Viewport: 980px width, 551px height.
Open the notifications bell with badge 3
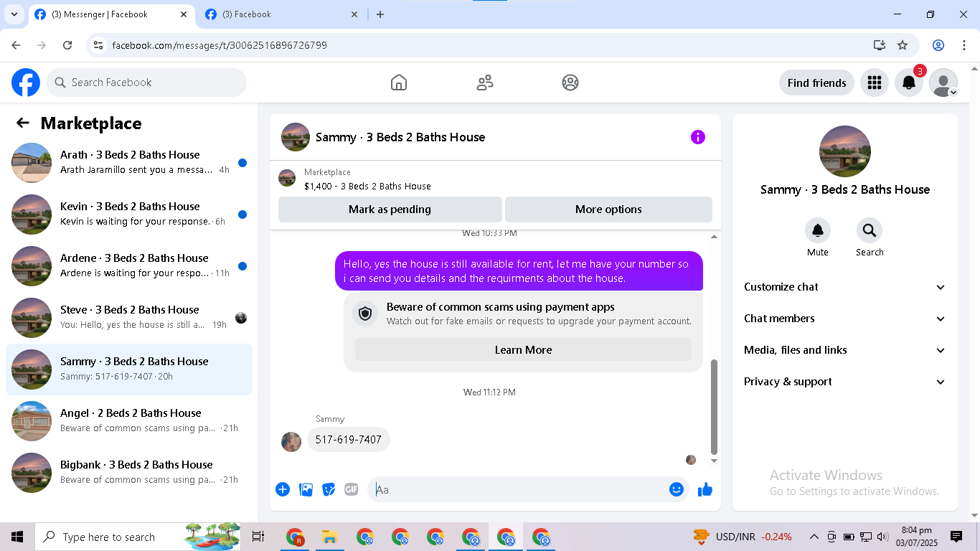click(909, 83)
